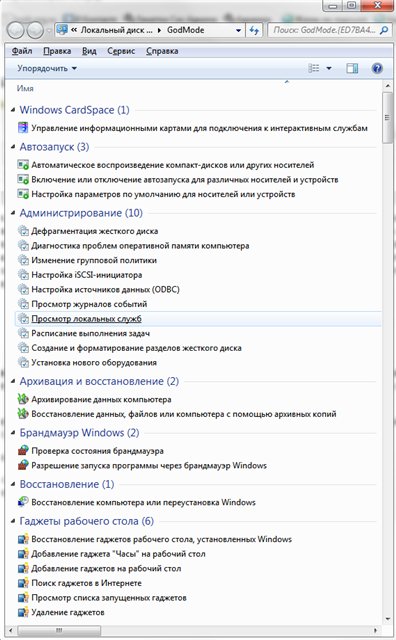
Task: Click the icon beside Архивирование данных компьютера
Action: pyautogui.click(x=23, y=400)
